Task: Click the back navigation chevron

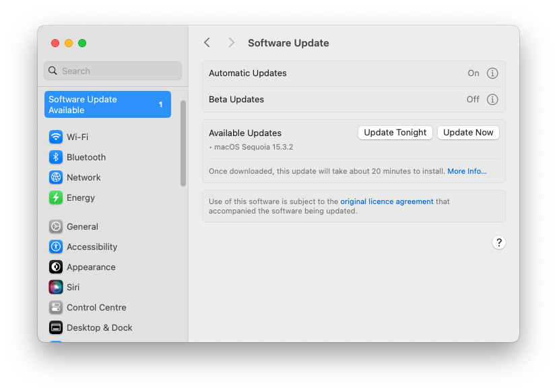Action: tap(207, 42)
